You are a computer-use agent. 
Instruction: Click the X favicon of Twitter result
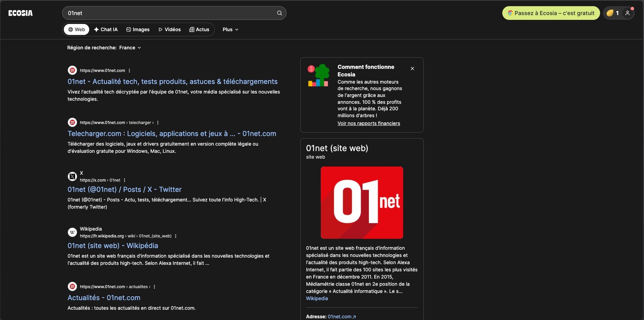pos(72,176)
